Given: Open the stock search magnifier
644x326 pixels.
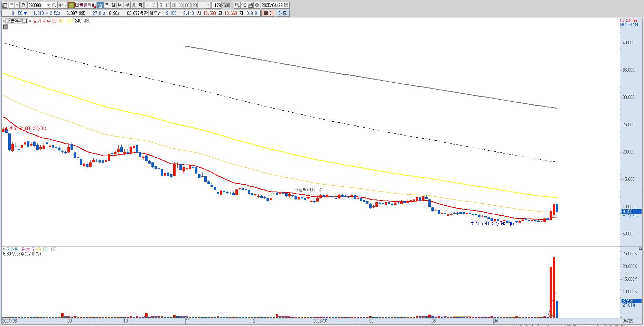Looking at the screenshot, I should click(54, 5).
